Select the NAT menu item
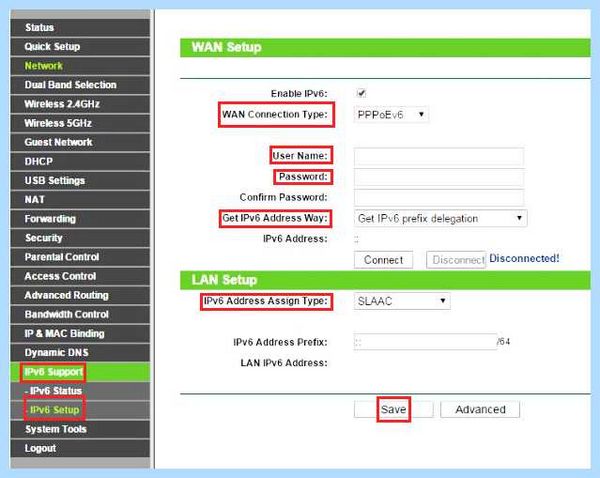 [80, 200]
